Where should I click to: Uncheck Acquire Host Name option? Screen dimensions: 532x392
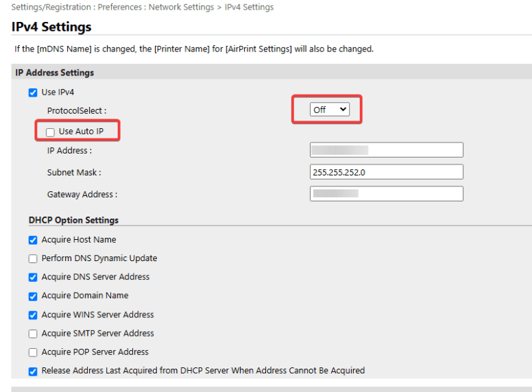[x=33, y=240]
